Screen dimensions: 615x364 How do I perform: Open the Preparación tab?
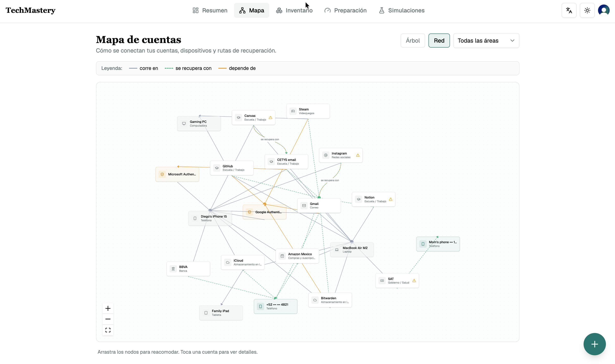345,10
